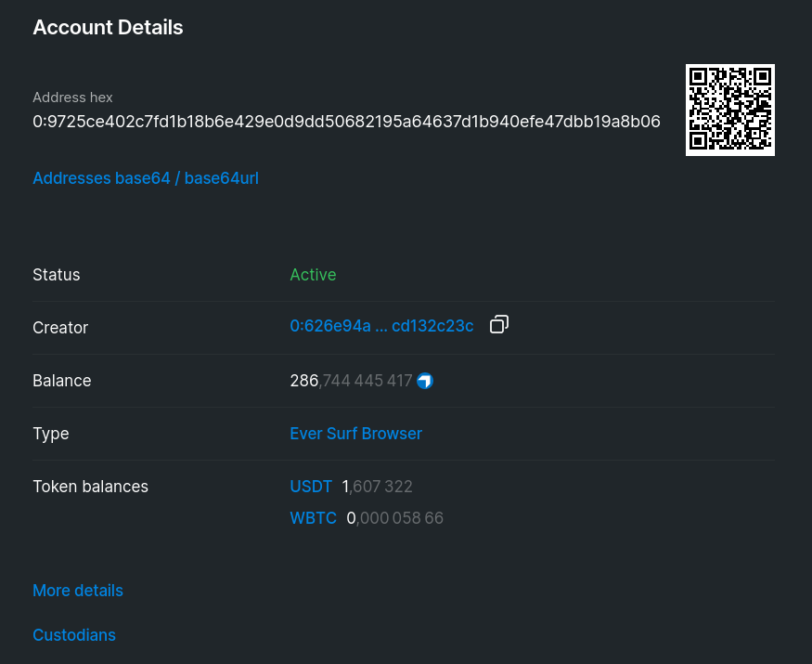Click the Account Details heading
This screenshot has height=664, width=812.
point(108,28)
